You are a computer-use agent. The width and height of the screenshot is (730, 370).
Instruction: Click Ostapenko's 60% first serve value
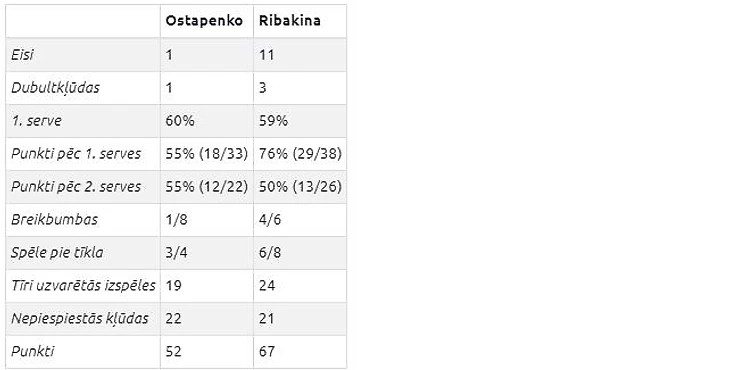180,121
